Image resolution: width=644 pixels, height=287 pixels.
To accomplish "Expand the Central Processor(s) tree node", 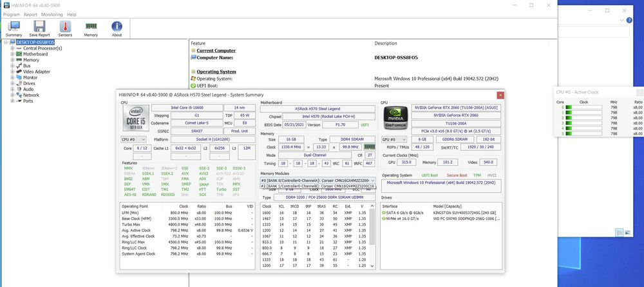I will (x=12, y=48).
